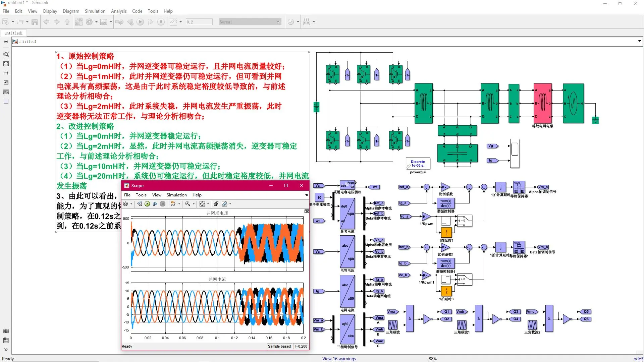This screenshot has height=362, width=644.
Task: Open the Simulink Display menu
Action: (x=50, y=11)
